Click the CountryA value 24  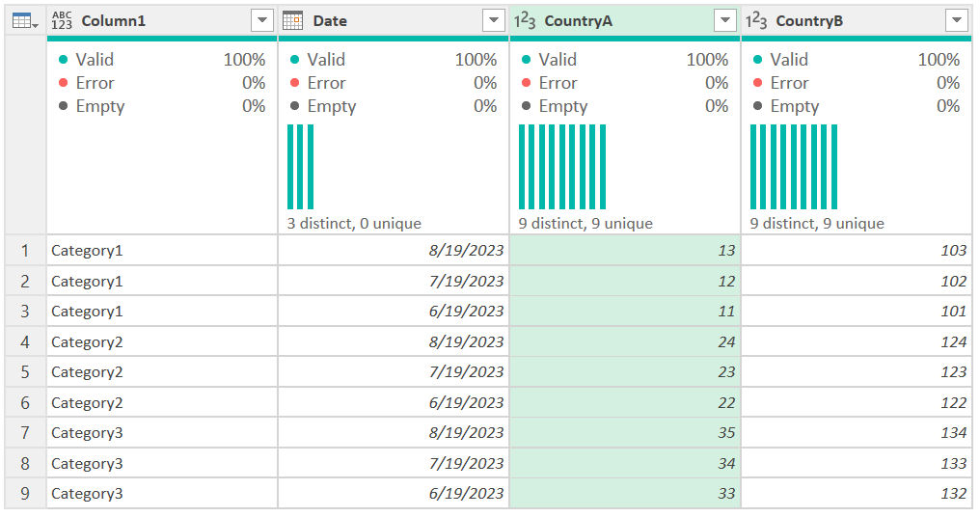tap(625, 342)
